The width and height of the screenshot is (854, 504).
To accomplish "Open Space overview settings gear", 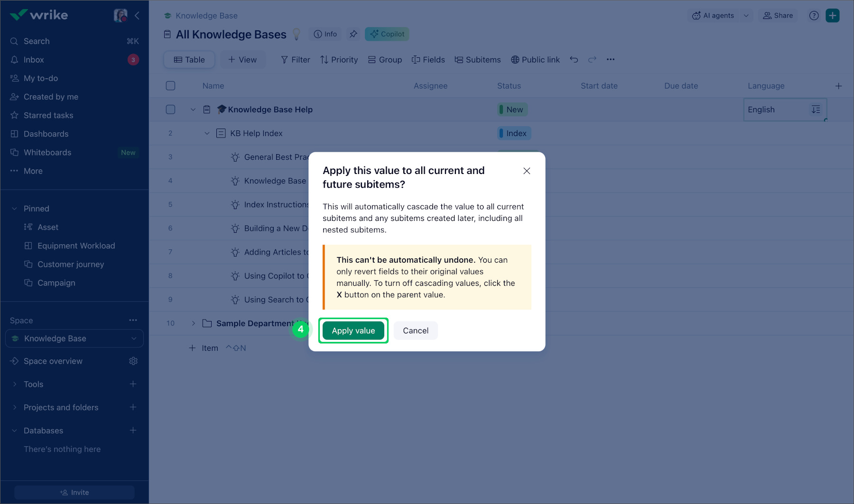I will (133, 361).
